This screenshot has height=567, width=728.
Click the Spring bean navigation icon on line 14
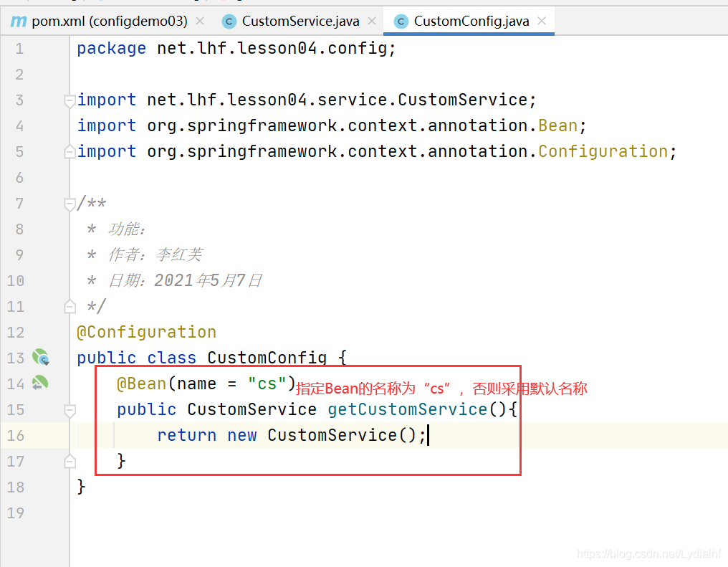pyautogui.click(x=40, y=383)
